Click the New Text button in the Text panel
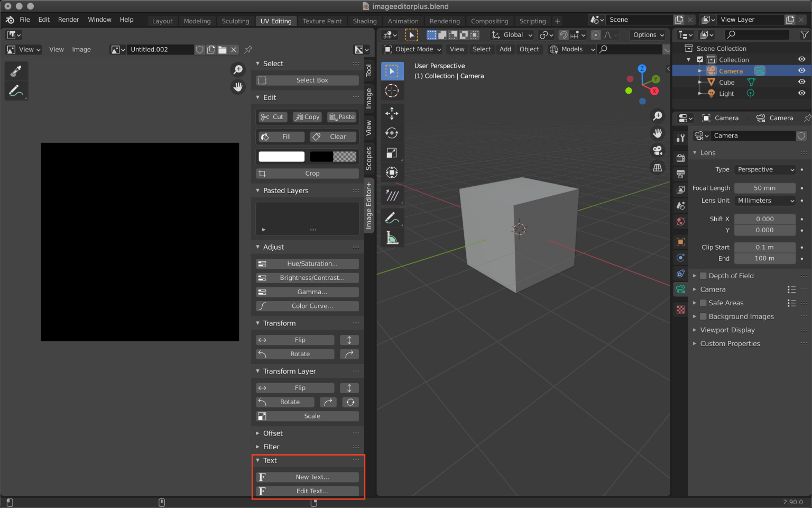812x508 pixels. pos(308,477)
